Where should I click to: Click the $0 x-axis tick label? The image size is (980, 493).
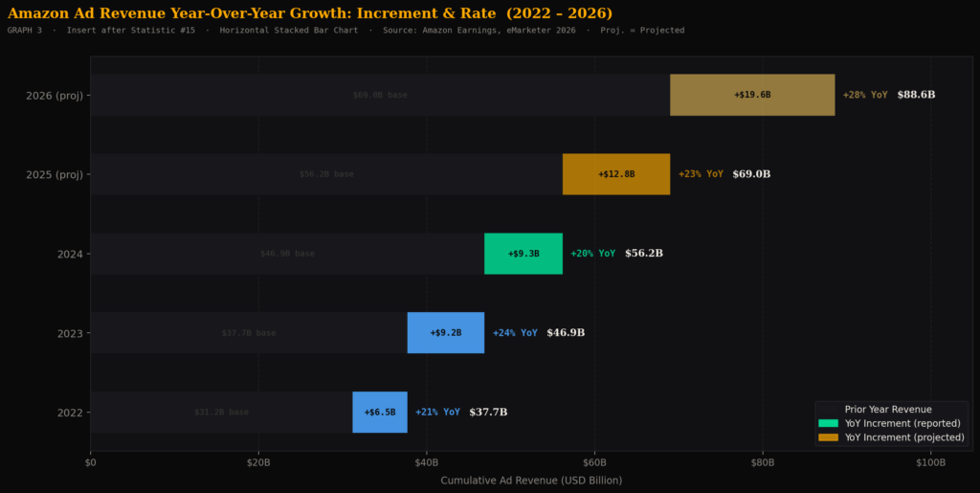pos(91,463)
